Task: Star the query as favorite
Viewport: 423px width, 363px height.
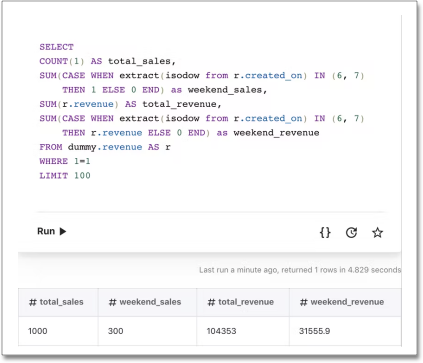Action: coord(377,232)
